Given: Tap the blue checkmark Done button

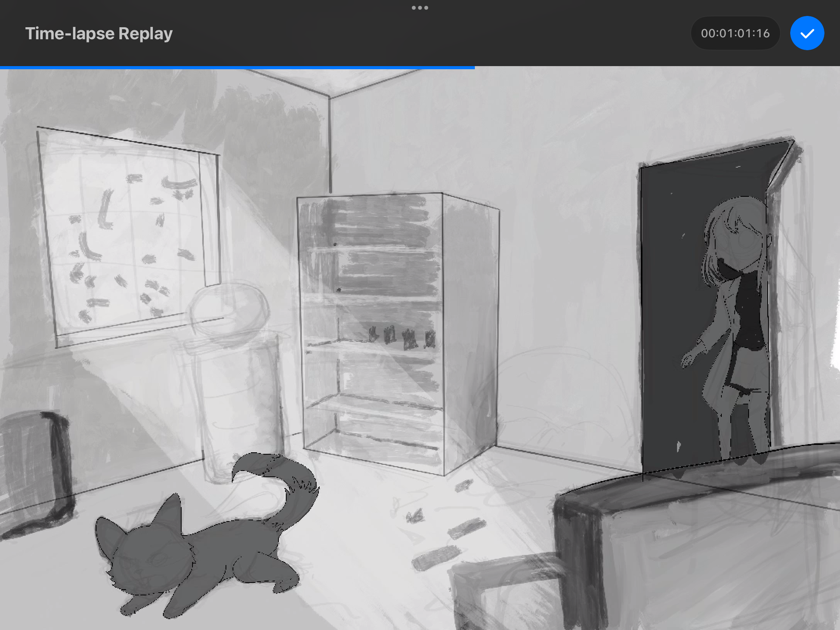Looking at the screenshot, I should pyautogui.click(x=807, y=33).
